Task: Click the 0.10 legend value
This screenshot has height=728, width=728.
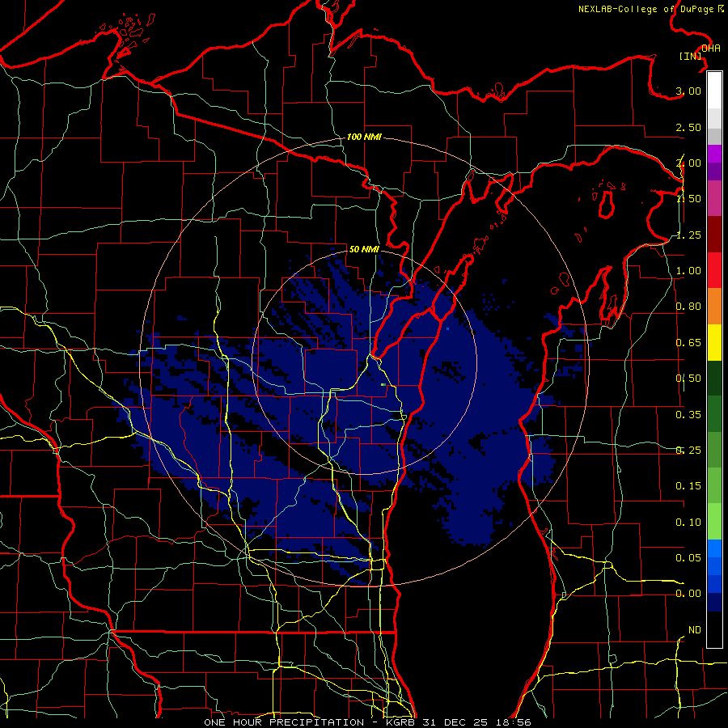Action: [688, 523]
